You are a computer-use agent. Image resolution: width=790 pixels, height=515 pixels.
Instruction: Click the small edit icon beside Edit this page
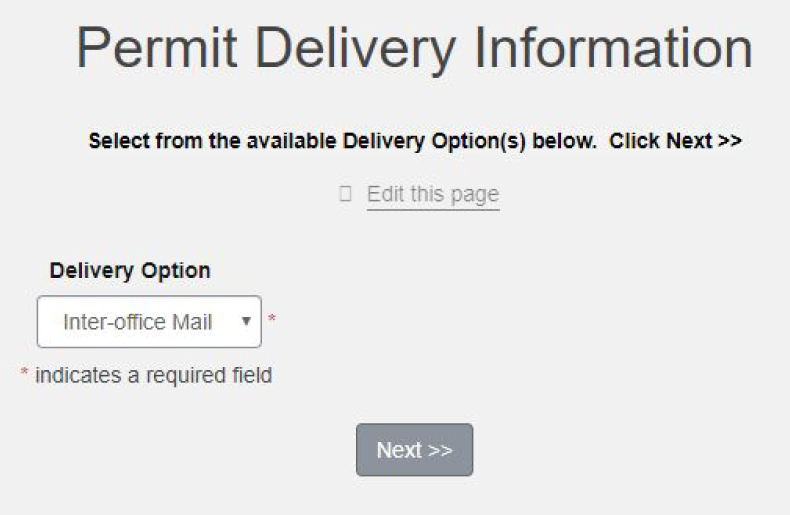tap(346, 194)
